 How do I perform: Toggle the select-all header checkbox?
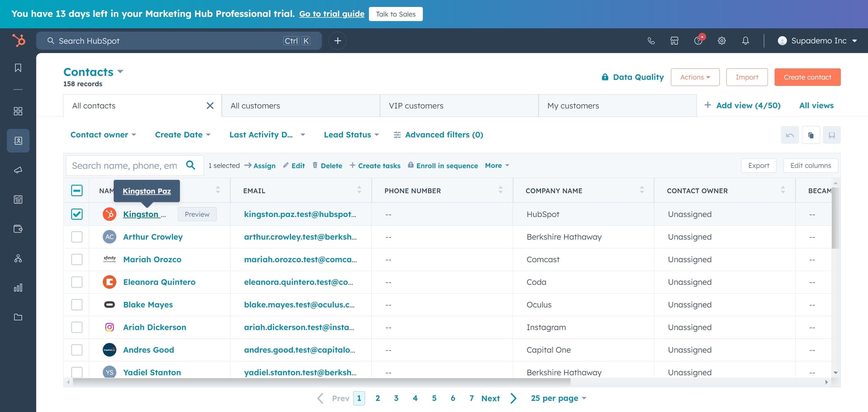pyautogui.click(x=77, y=191)
